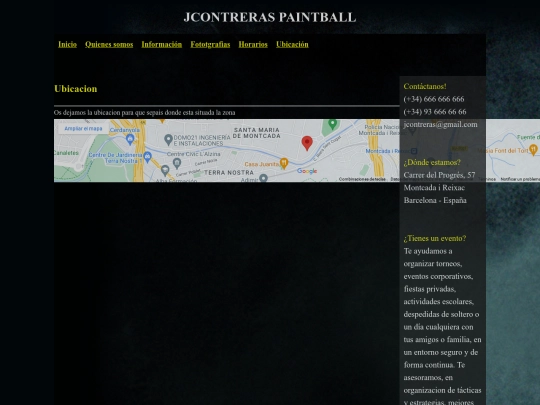540x405 pixels.
Task: Click the Ubicacion heading
Action: (x=76, y=89)
